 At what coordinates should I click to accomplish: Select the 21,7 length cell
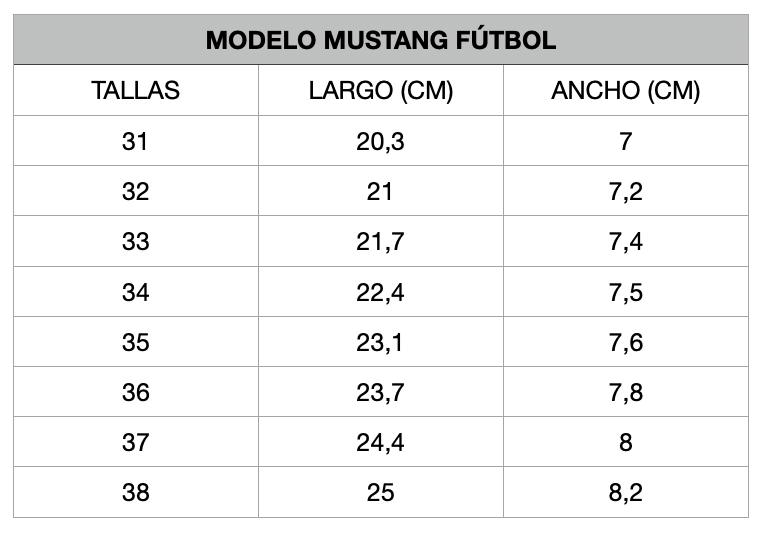(x=380, y=241)
